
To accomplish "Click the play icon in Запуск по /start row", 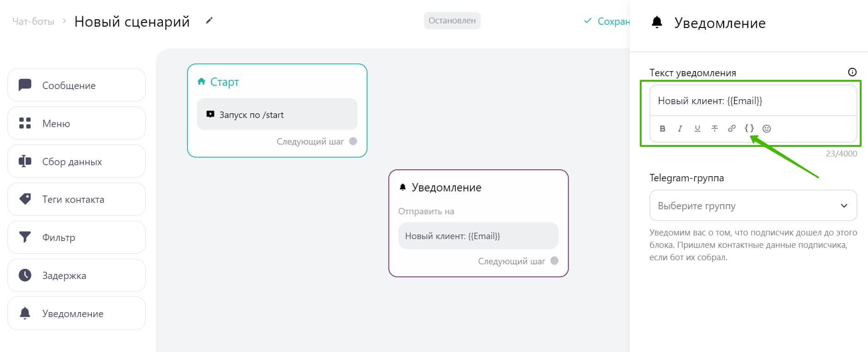I will coord(210,114).
